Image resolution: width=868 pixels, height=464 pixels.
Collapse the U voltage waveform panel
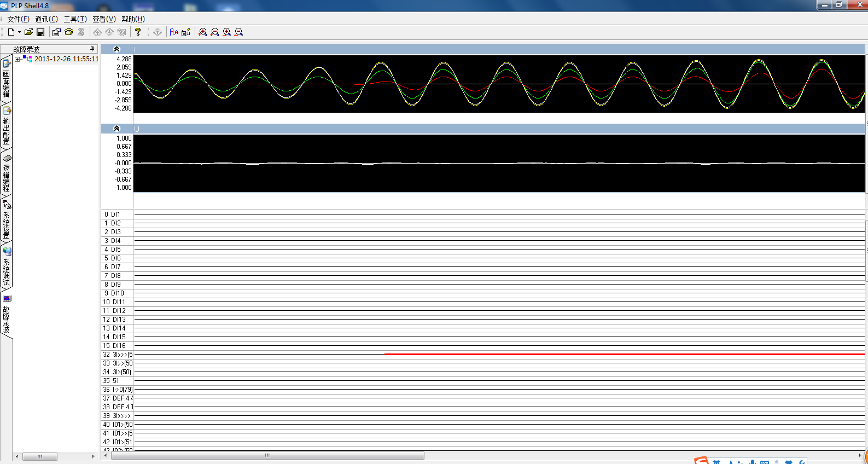(116, 129)
